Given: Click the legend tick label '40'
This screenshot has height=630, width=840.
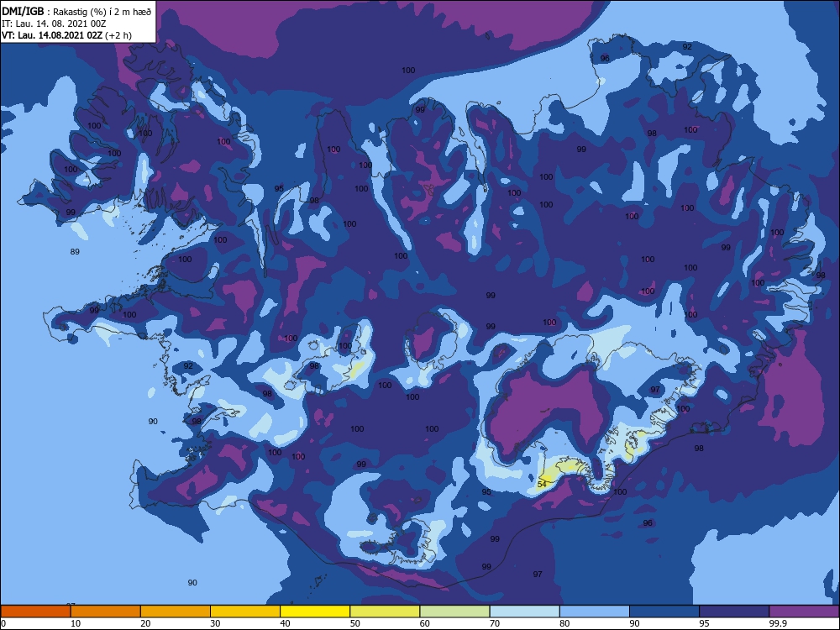Looking at the screenshot, I should click(285, 623).
